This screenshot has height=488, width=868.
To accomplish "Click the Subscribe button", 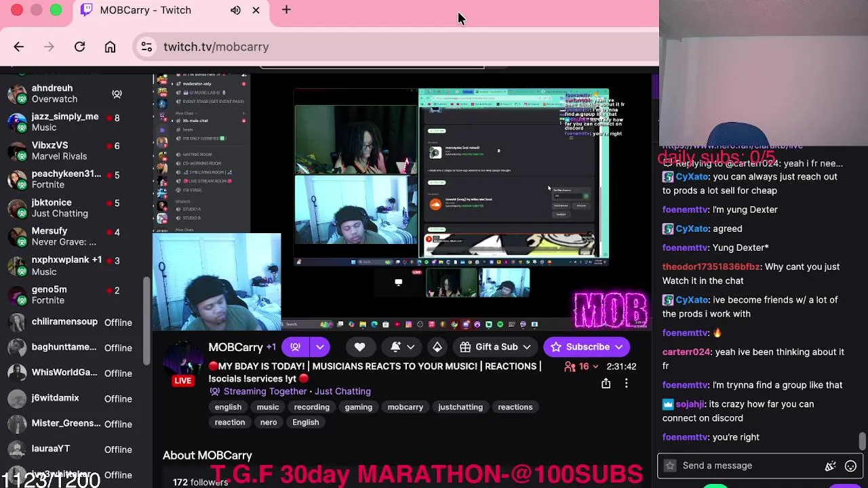I will point(587,347).
